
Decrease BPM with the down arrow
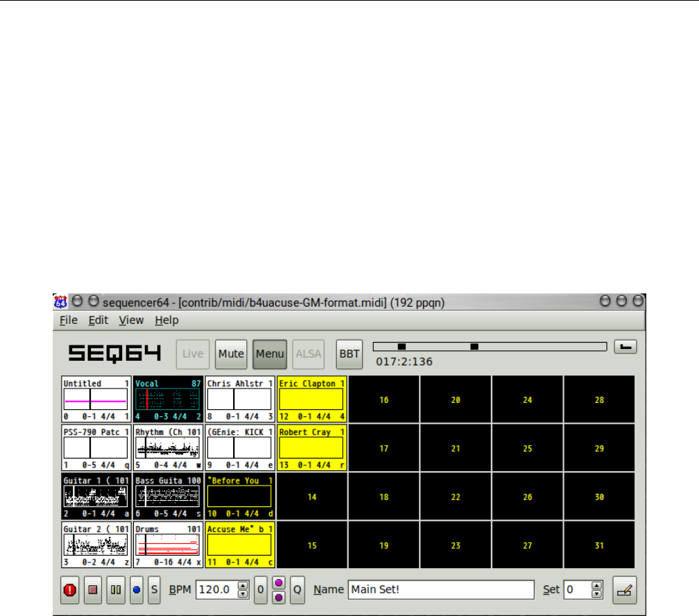pyautogui.click(x=243, y=594)
